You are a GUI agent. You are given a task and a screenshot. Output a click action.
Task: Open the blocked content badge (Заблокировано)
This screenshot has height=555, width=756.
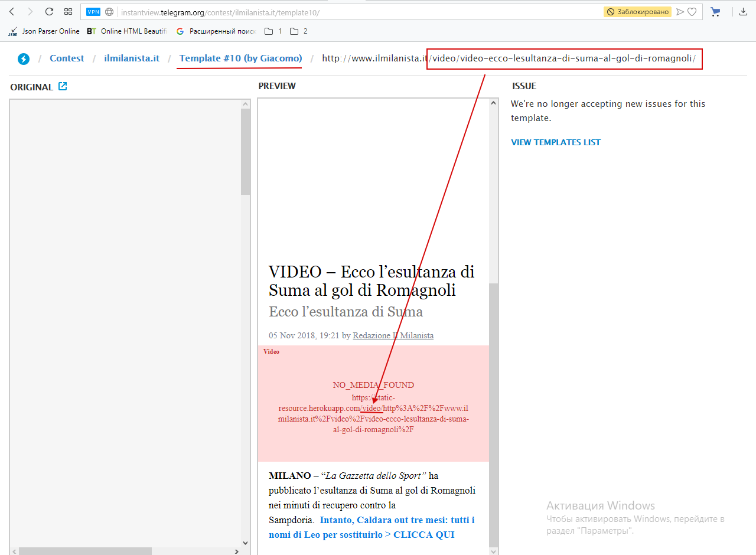(x=637, y=12)
